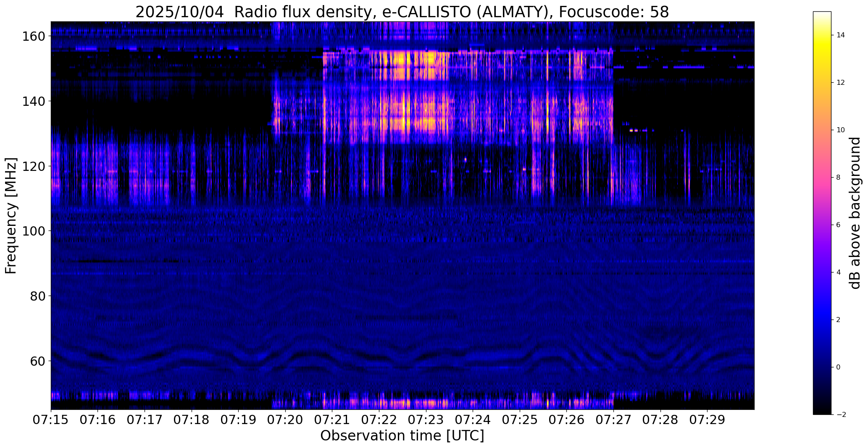Click the 60 tick on the frequency axis
Image resolution: width=868 pixels, height=448 pixels.
(38, 361)
